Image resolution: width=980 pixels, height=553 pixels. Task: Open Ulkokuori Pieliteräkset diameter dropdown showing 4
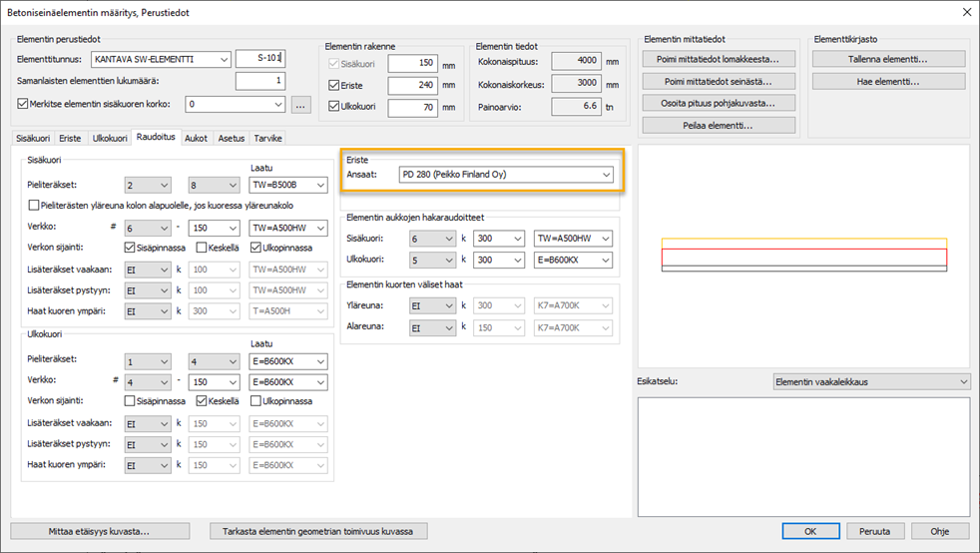pyautogui.click(x=215, y=361)
